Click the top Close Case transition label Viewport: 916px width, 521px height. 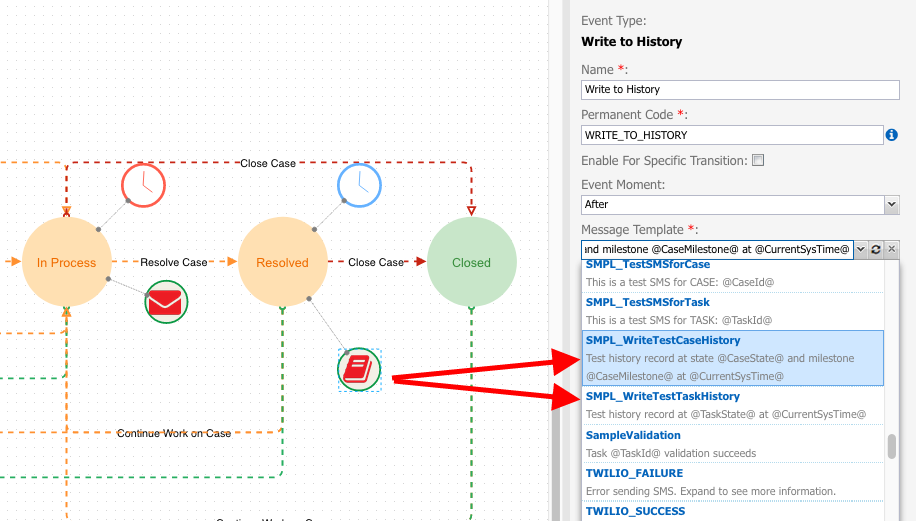tap(268, 164)
